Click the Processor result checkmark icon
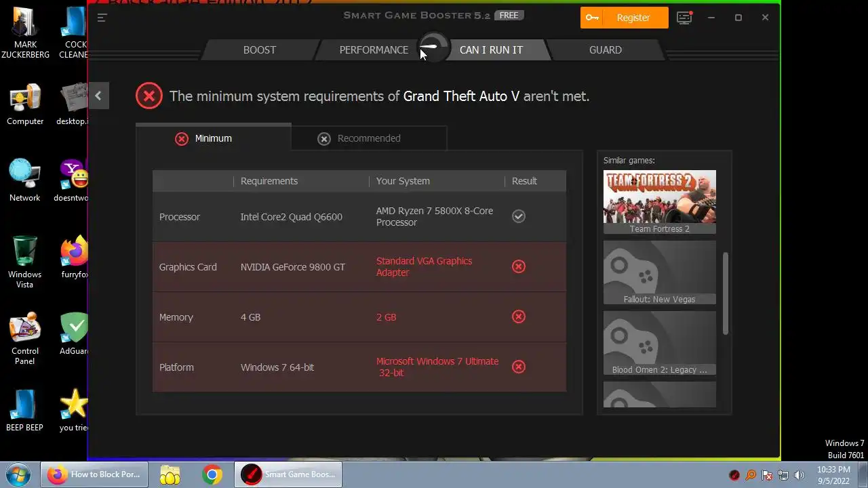The height and width of the screenshot is (488, 868). 519,216
